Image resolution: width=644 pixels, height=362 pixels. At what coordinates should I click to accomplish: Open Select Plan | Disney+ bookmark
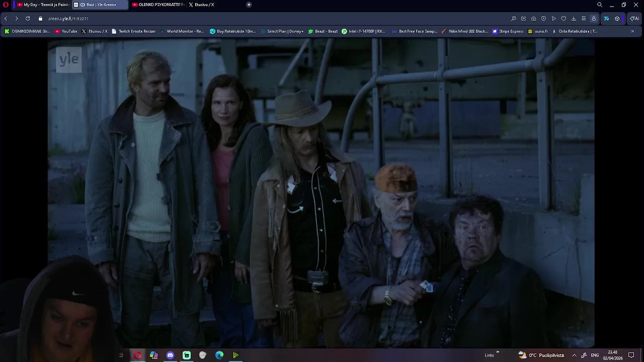point(282,31)
